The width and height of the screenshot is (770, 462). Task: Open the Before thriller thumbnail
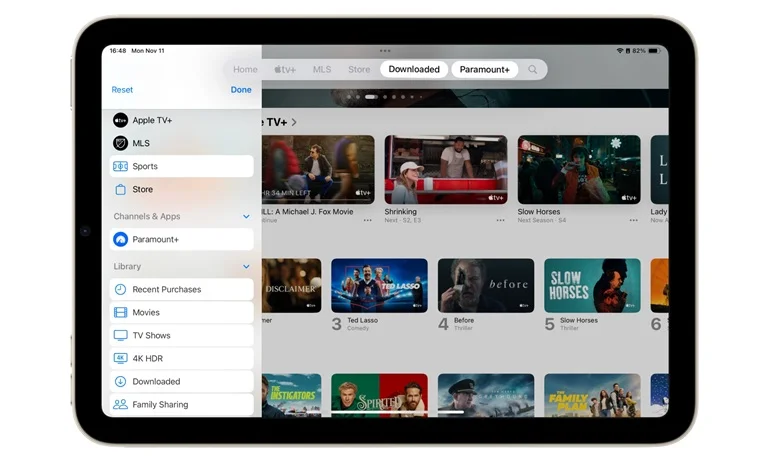486,286
